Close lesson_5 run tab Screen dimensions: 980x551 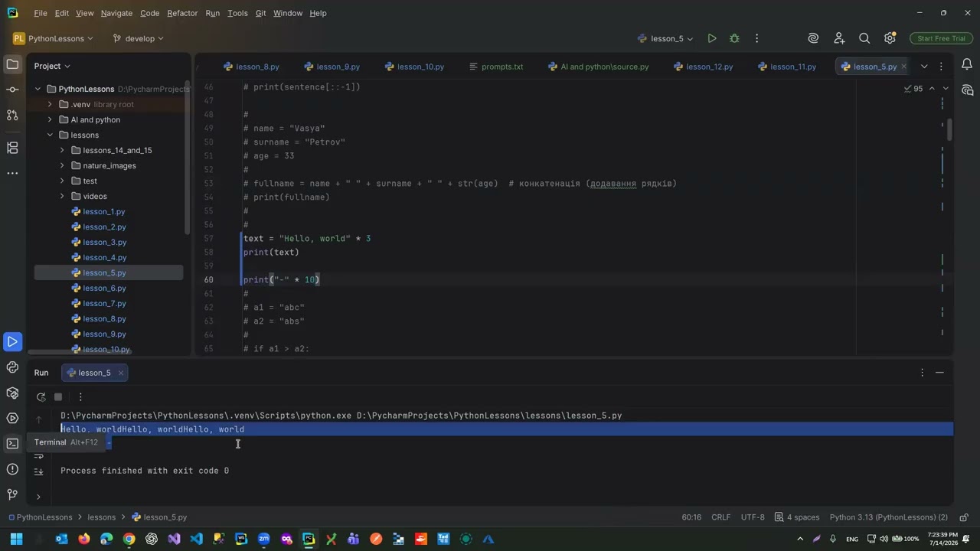point(120,373)
